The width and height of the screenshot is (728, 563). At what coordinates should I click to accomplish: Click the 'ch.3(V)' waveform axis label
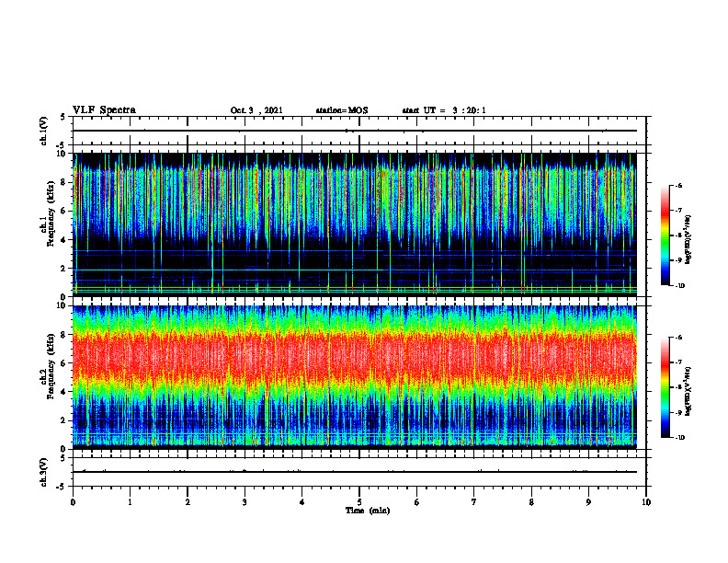43,472
